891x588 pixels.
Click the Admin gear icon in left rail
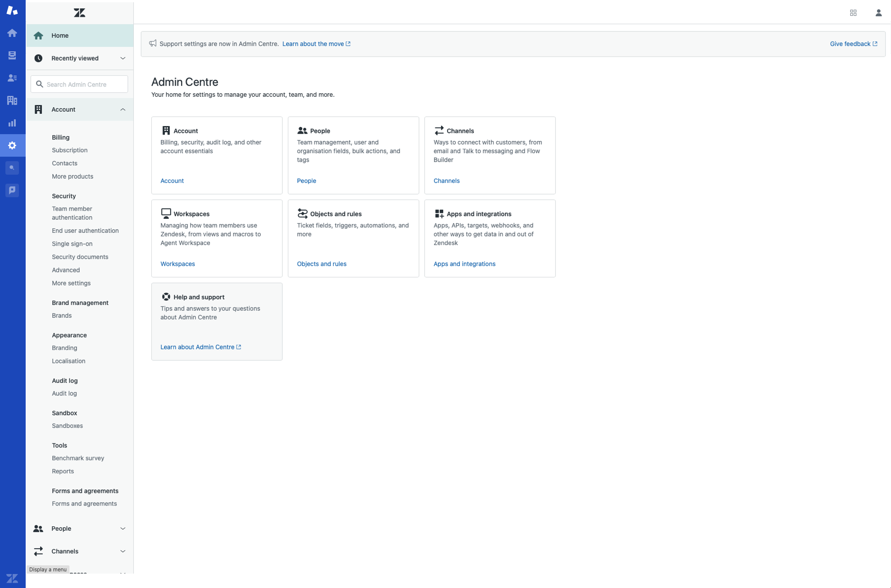12,145
